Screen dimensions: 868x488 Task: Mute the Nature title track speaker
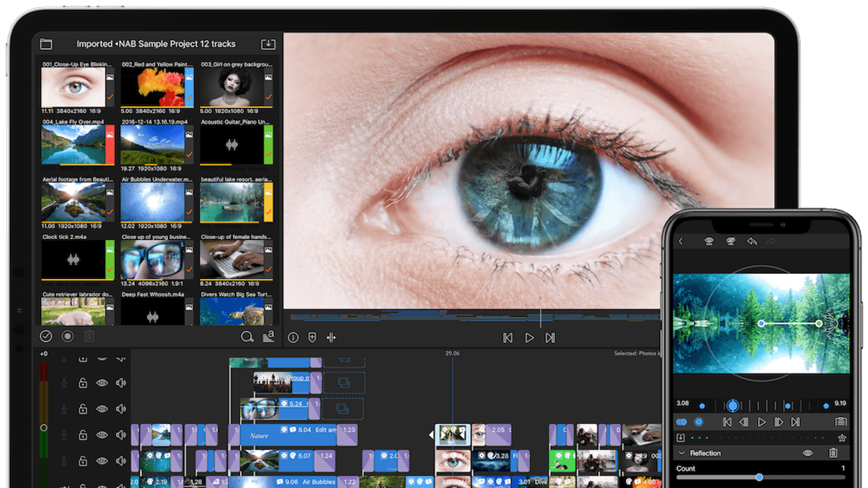pyautogui.click(x=121, y=434)
